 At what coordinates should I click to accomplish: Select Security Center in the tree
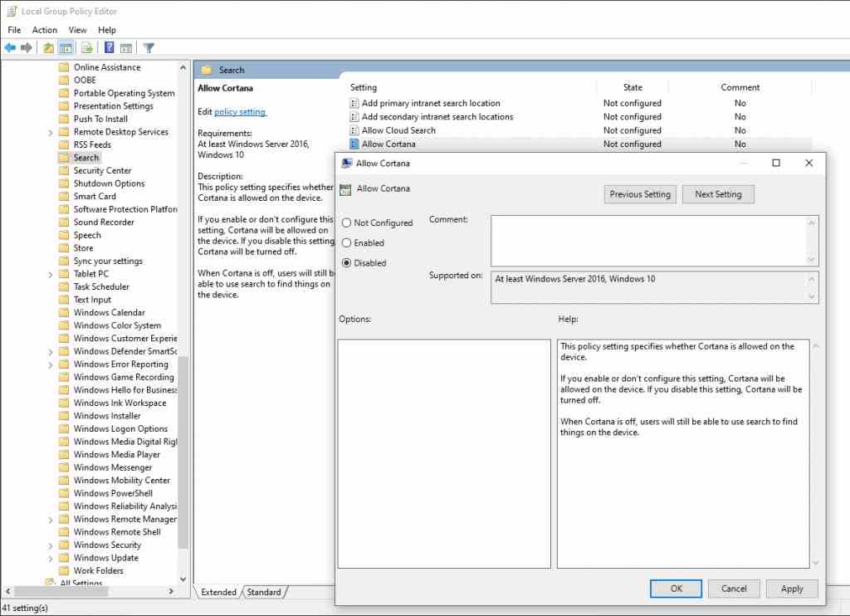pyautogui.click(x=102, y=171)
